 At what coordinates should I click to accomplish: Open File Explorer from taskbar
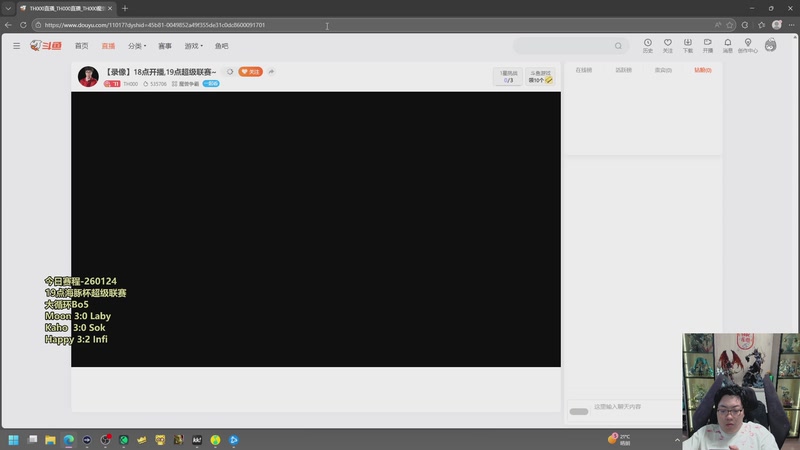50,440
